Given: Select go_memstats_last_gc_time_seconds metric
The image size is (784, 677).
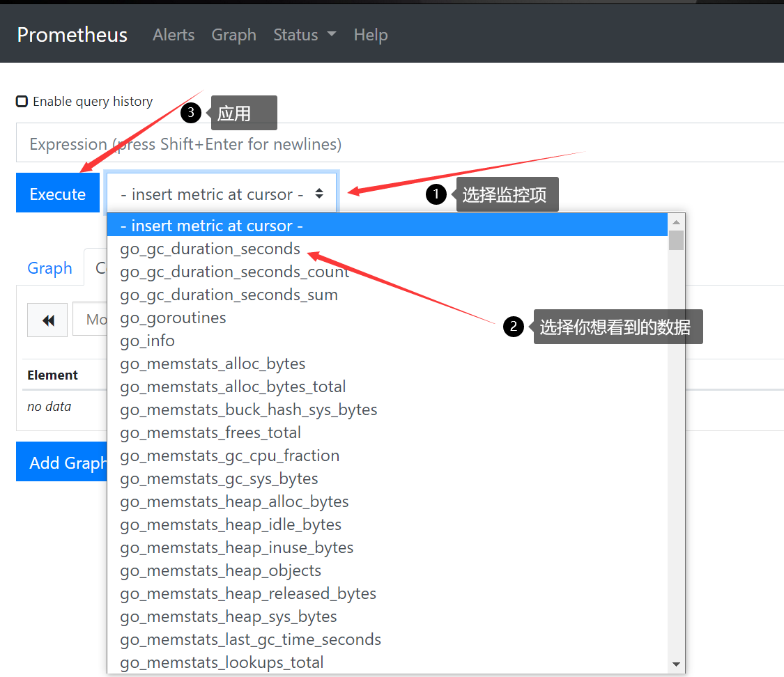Looking at the screenshot, I should coord(387,639).
